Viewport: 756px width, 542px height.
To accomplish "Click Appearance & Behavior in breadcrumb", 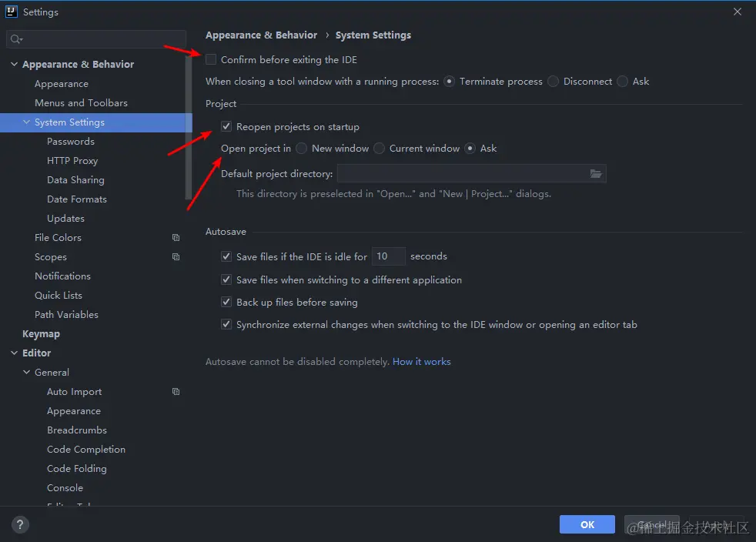I will click(261, 35).
